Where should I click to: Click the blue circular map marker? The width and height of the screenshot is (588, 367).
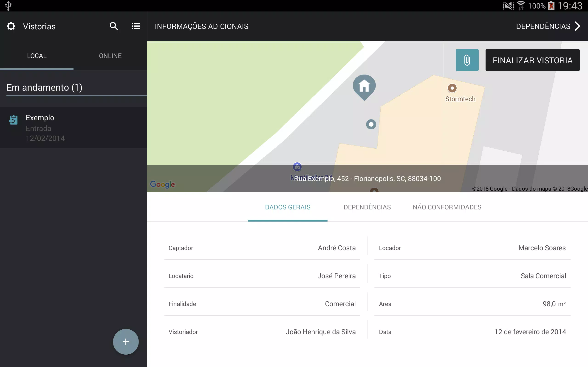371,124
